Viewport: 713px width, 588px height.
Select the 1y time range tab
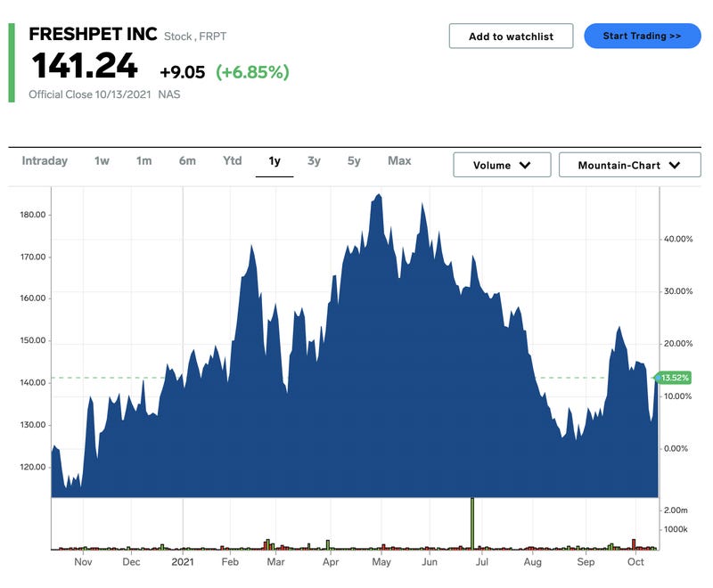tap(275, 161)
